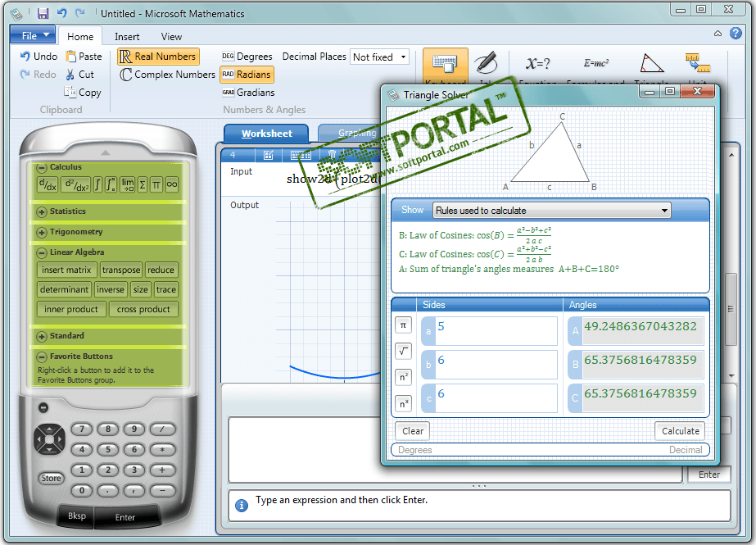
Task: Click Copy in the Clipboard group
Action: click(83, 92)
